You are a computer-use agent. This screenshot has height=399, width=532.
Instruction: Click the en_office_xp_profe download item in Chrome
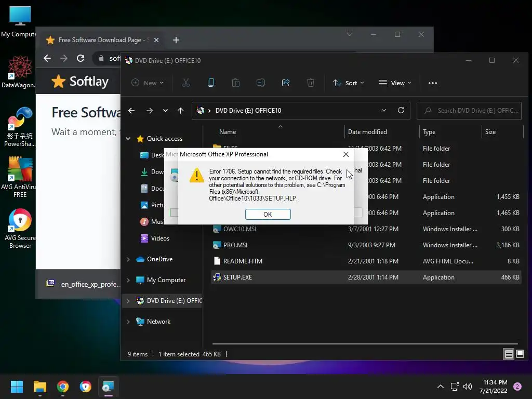(x=84, y=284)
